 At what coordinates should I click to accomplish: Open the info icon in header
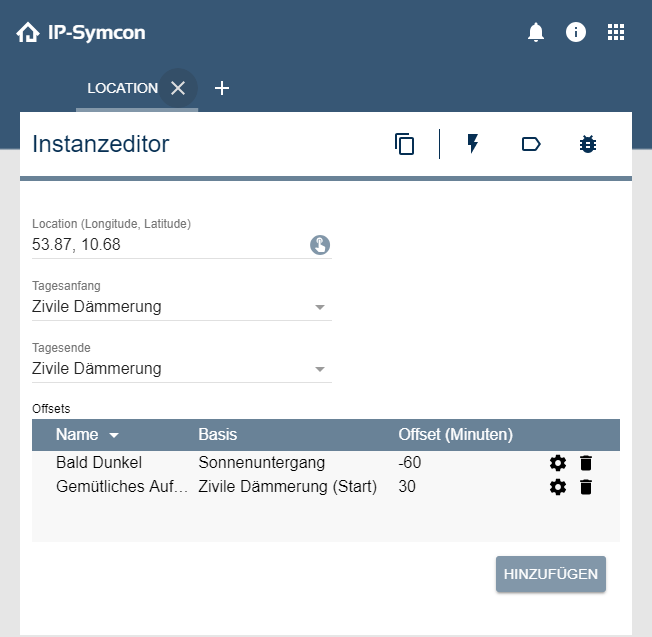[576, 32]
